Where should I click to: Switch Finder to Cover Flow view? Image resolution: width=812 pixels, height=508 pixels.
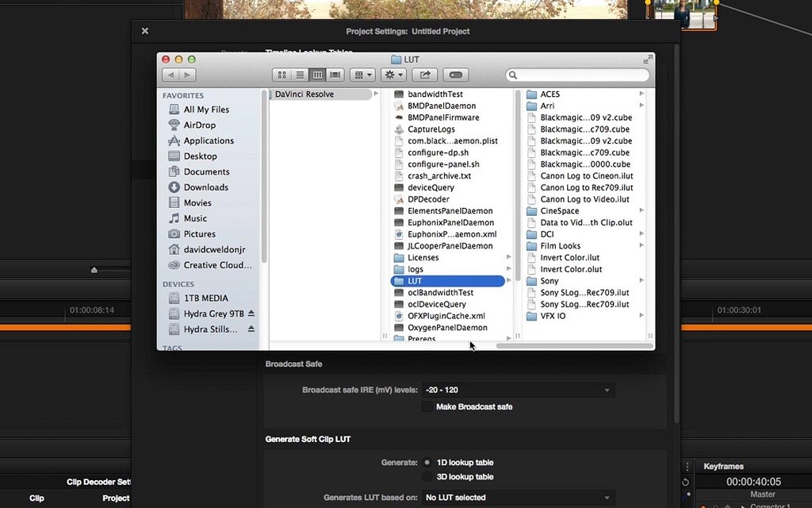click(335, 75)
